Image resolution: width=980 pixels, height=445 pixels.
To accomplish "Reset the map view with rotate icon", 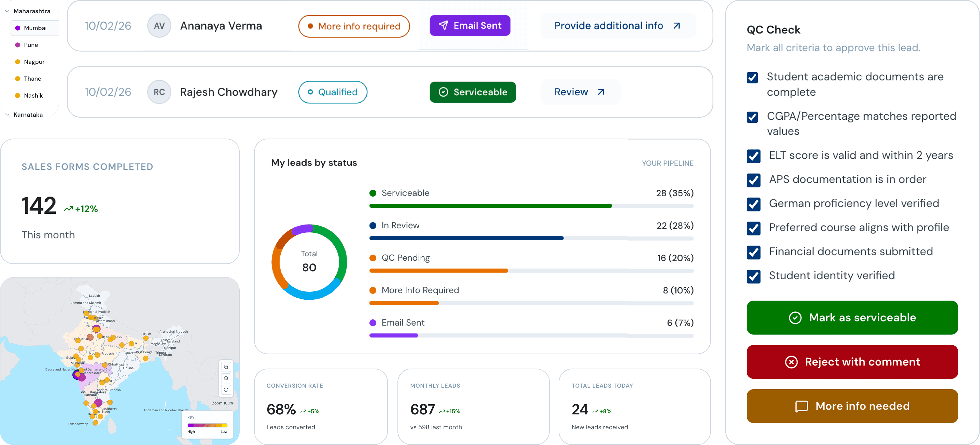I will click(x=226, y=390).
